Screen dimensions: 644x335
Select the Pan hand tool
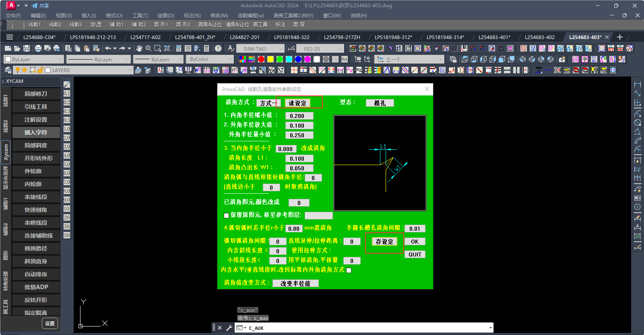(139, 48)
